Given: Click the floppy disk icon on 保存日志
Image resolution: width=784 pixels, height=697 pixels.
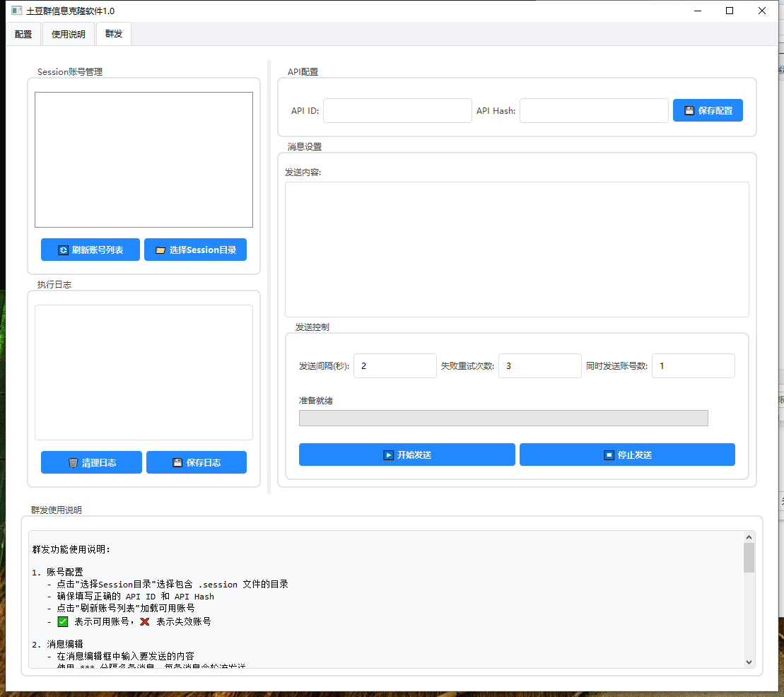Looking at the screenshot, I should tap(178, 463).
